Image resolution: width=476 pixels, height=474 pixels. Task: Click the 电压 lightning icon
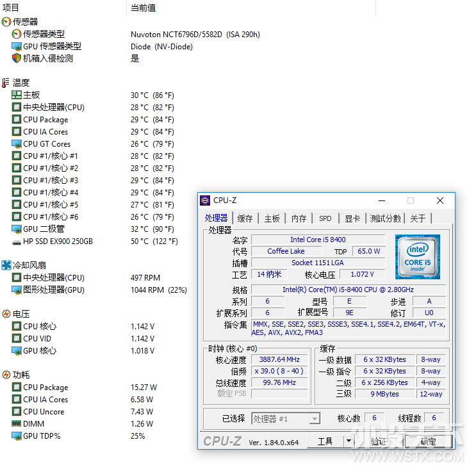6,314
